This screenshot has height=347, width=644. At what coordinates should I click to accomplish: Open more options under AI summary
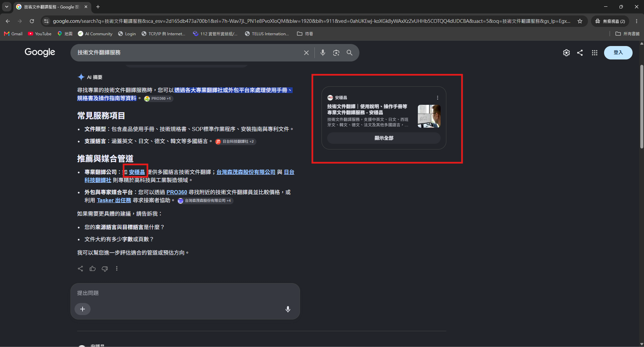pos(117,268)
